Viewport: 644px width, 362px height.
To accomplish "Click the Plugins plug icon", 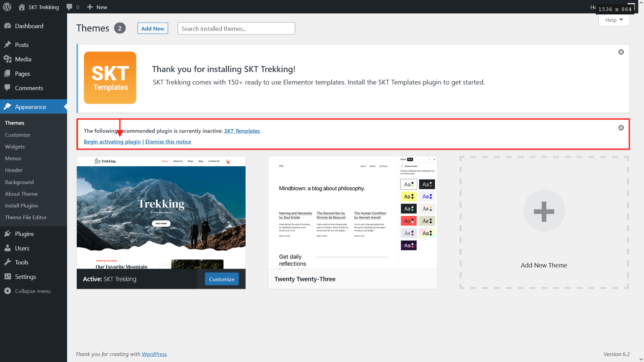I will 8,234.
